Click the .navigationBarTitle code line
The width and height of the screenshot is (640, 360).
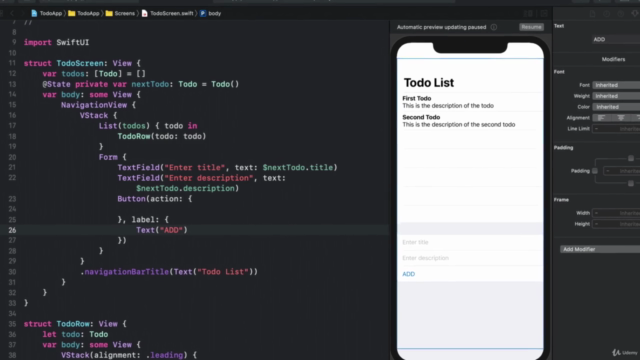click(x=169, y=272)
